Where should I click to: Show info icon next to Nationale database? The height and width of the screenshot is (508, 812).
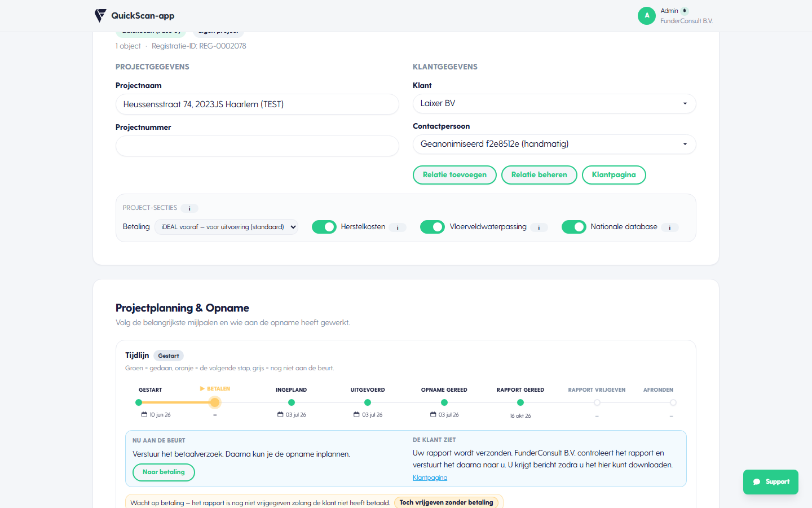pos(670,227)
